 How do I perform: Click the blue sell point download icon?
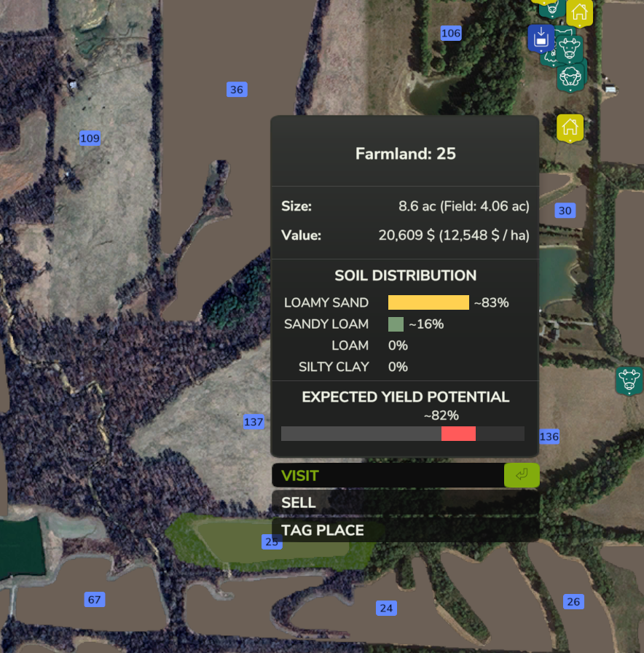pyautogui.click(x=541, y=37)
